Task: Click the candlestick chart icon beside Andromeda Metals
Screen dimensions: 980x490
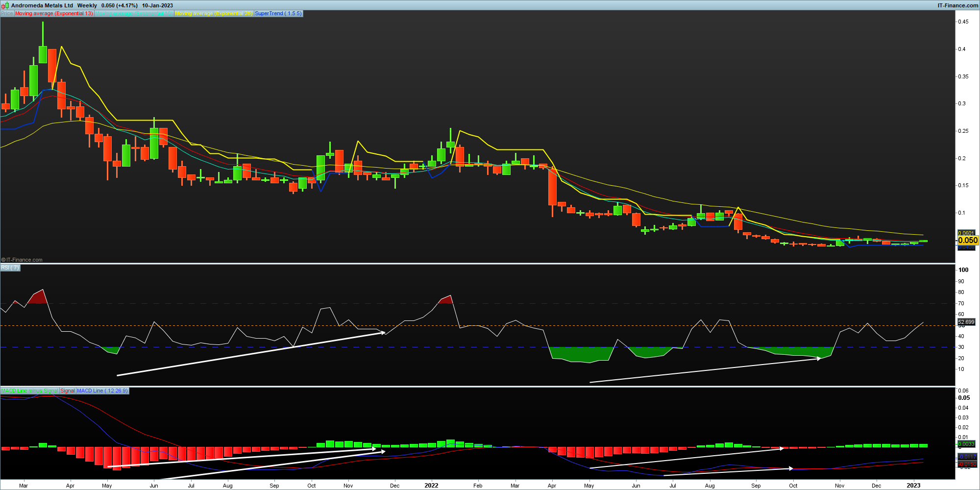Action: coord(5,5)
